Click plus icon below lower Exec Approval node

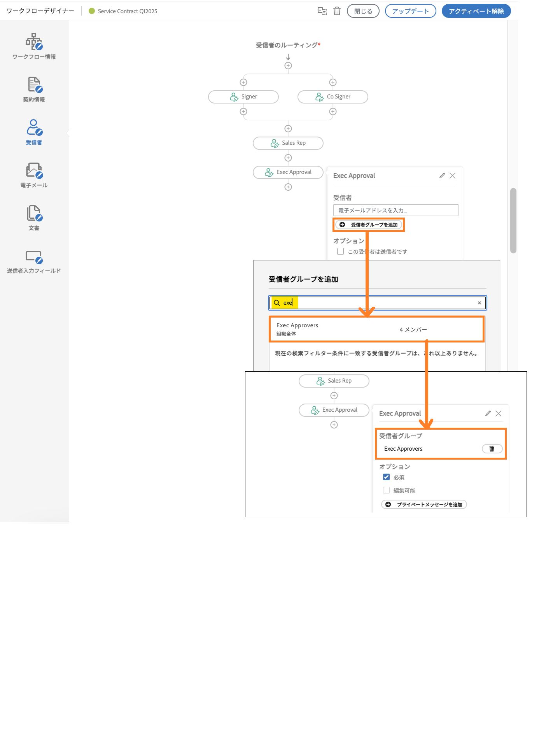tap(334, 425)
